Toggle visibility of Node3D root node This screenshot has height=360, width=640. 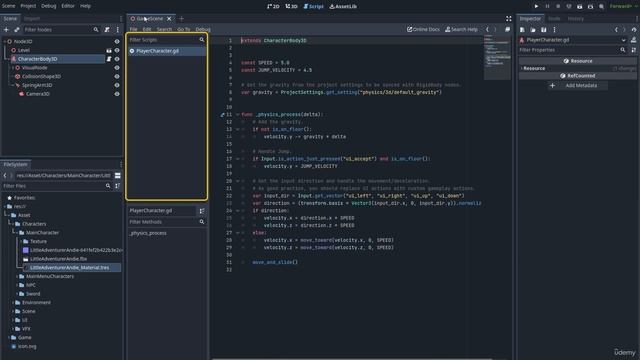(117, 41)
